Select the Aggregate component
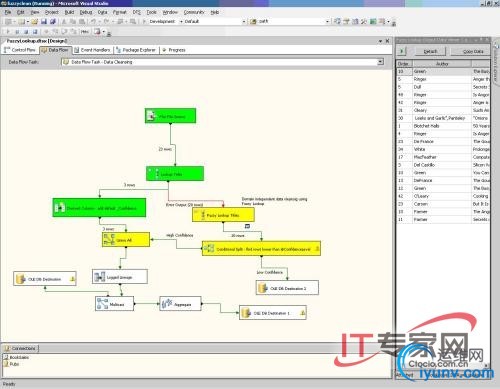 point(180,304)
